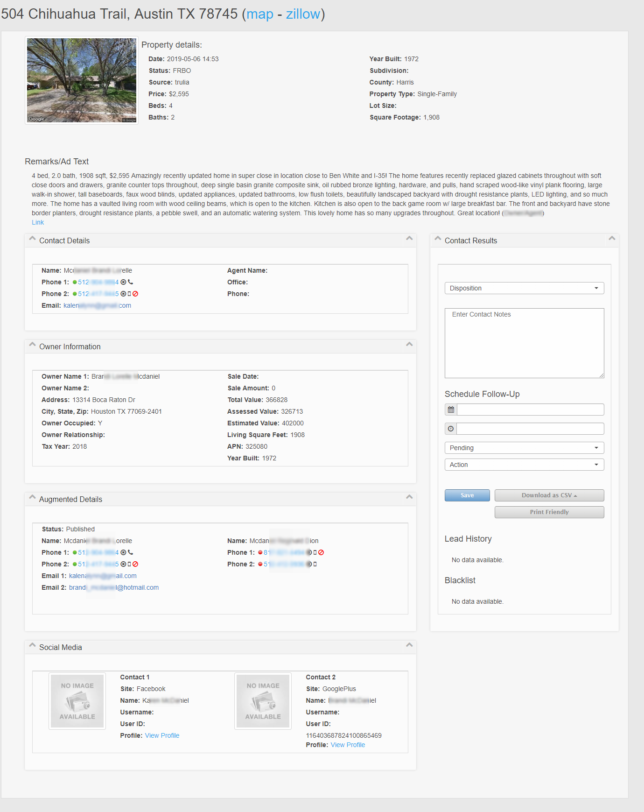Open the zillow link in the address header

(303, 14)
